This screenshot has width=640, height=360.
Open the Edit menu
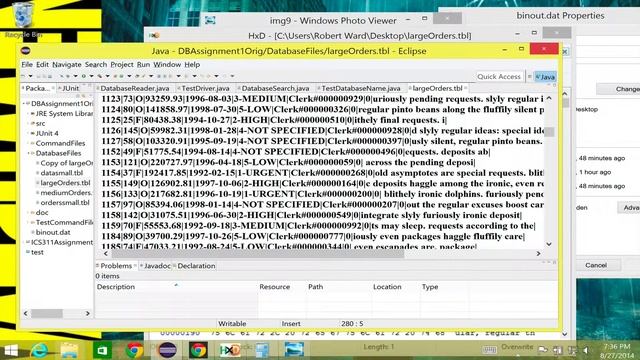pos(42,64)
